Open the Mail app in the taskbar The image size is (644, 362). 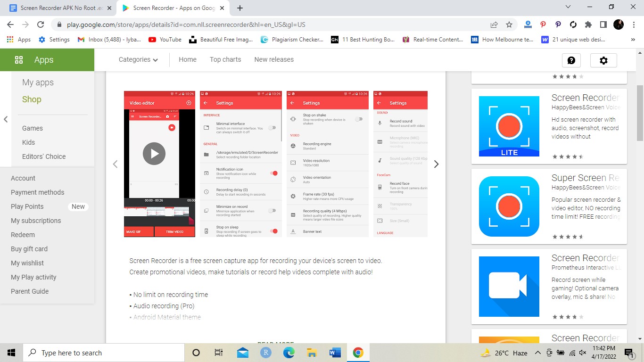click(x=243, y=353)
